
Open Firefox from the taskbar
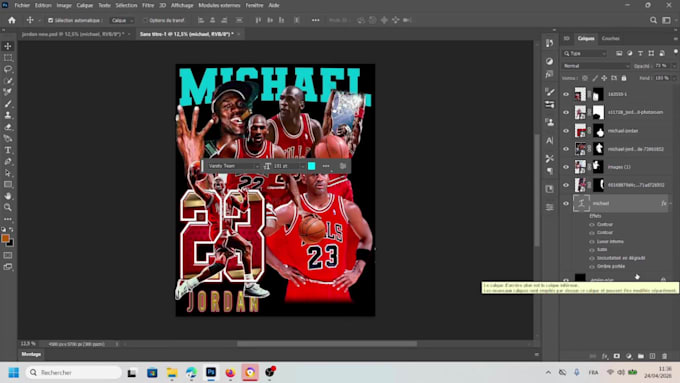[x=230, y=373]
